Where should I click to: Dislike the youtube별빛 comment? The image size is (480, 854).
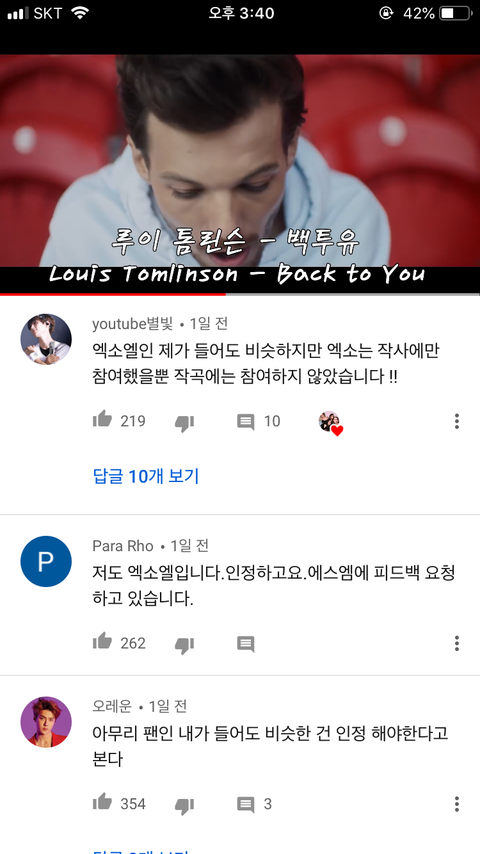click(184, 423)
